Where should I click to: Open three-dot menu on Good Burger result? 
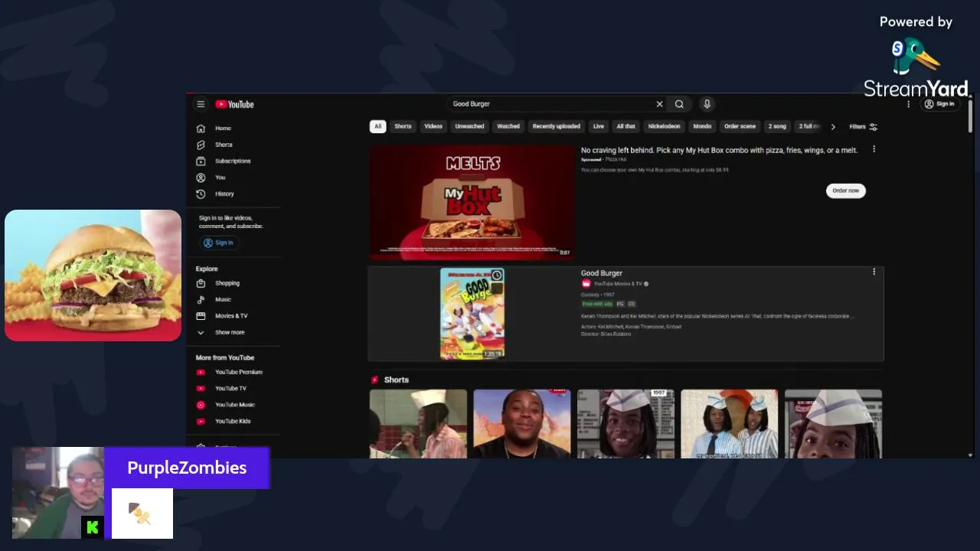tap(874, 272)
